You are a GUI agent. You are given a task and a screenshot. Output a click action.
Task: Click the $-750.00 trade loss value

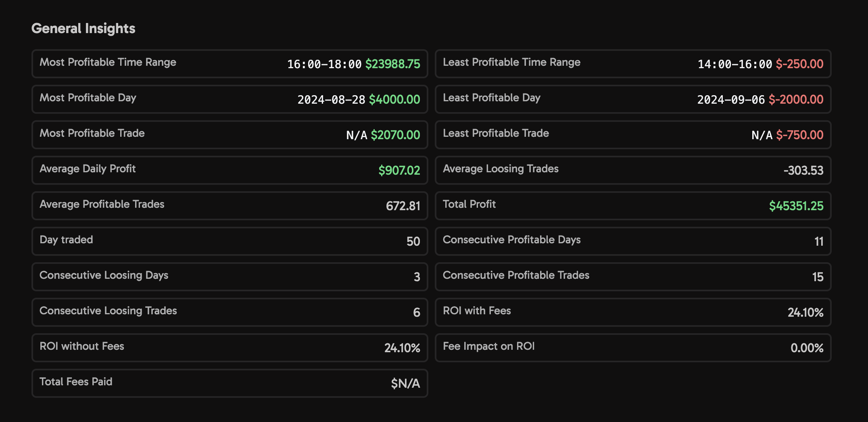click(x=800, y=135)
